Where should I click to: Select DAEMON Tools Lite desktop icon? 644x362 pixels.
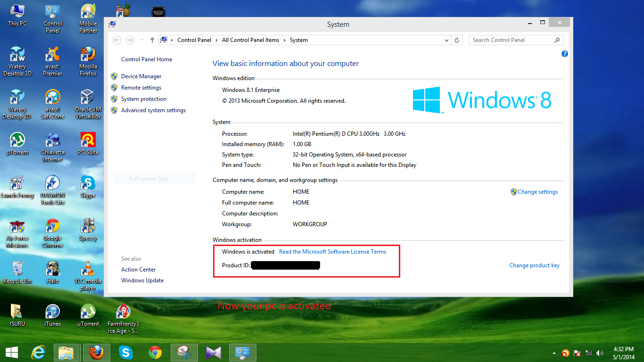pos(52,190)
